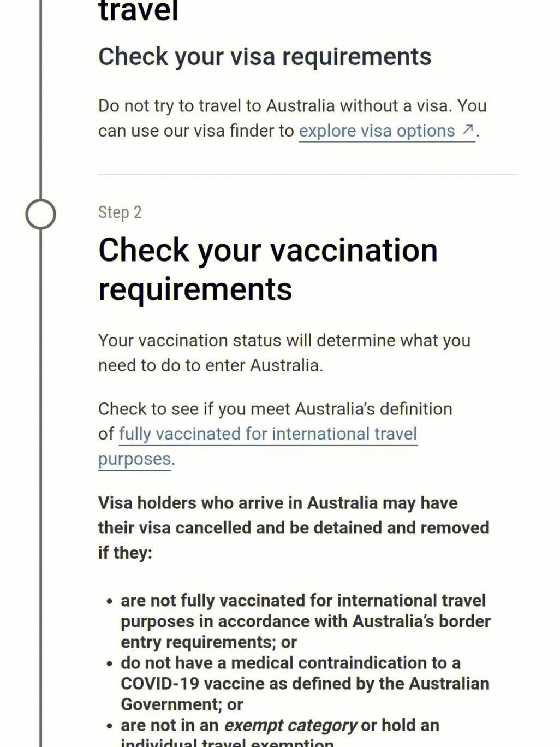Open the "explore visa options" link
The image size is (560, 747).
[x=377, y=131]
